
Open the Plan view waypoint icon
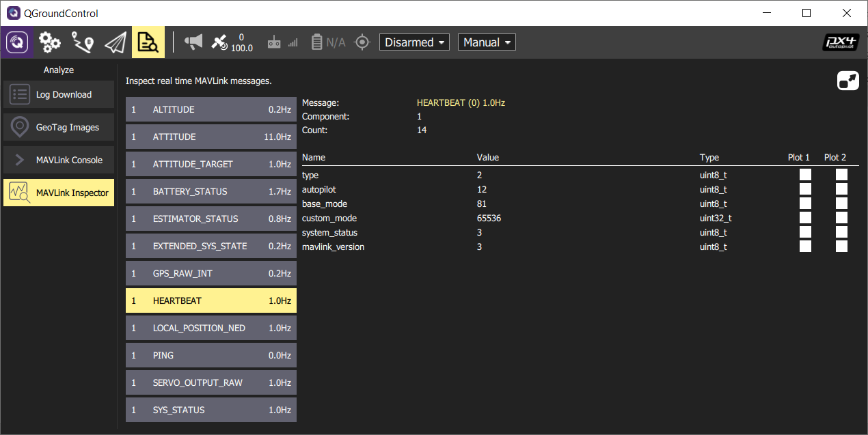[x=82, y=42]
